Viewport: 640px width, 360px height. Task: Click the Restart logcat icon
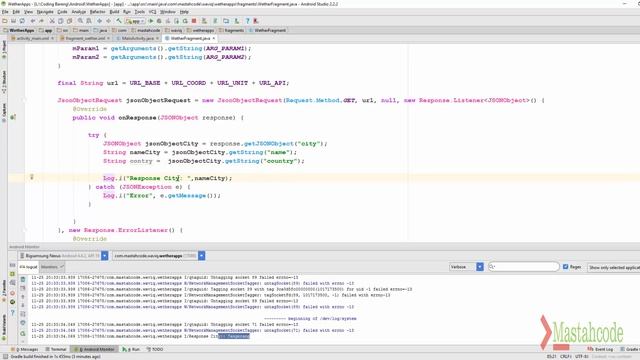pyautogui.click(x=23, y=333)
